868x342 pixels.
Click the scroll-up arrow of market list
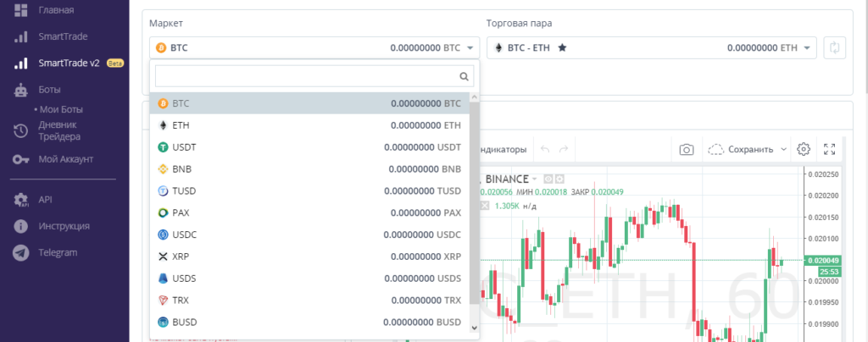click(x=475, y=97)
